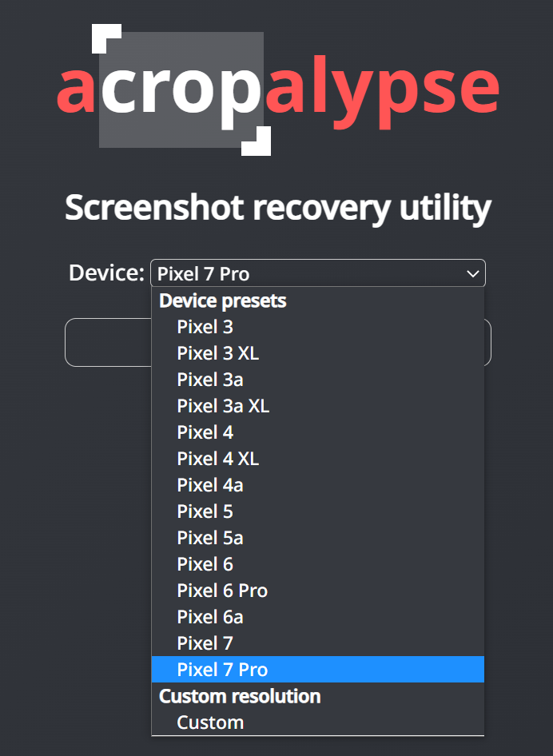The width and height of the screenshot is (553, 756).
Task: Choose Pixel 4 XL from the dropdown
Action: pyautogui.click(x=218, y=459)
